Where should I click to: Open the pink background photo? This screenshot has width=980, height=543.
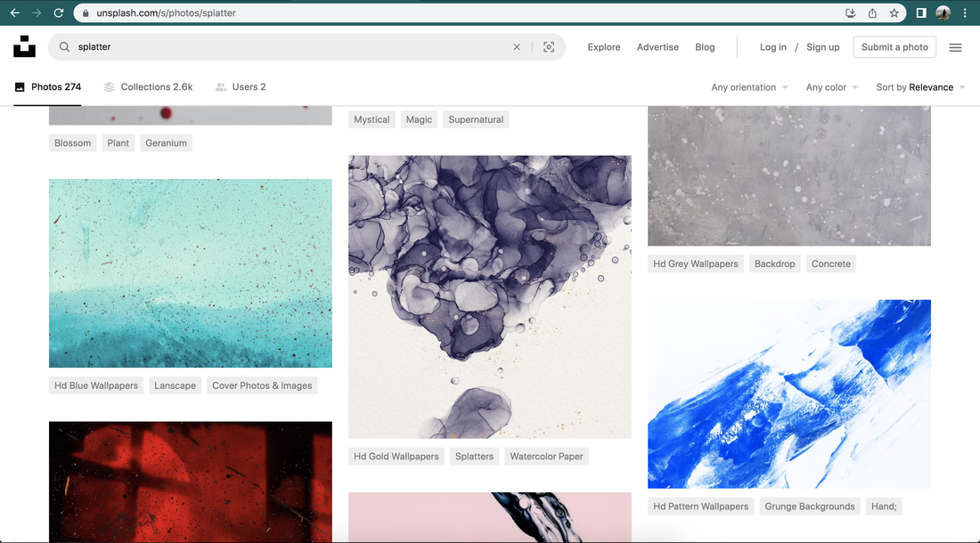(x=490, y=517)
